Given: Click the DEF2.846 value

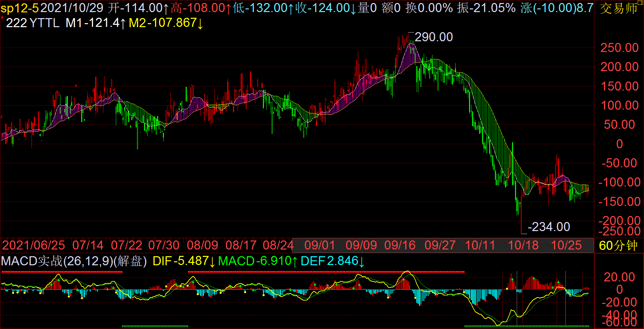Looking at the screenshot, I should point(332,261).
